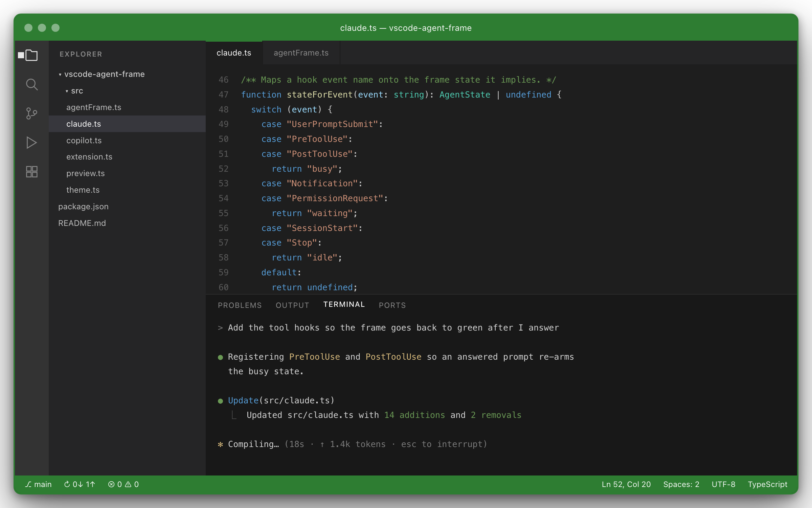
Task: Open the Run and Debug icon
Action: point(31,143)
